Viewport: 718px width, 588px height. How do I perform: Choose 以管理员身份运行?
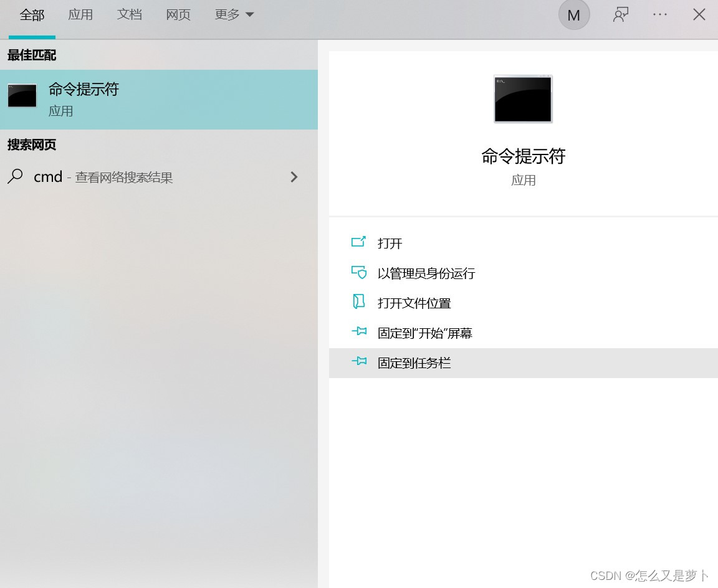click(x=523, y=273)
